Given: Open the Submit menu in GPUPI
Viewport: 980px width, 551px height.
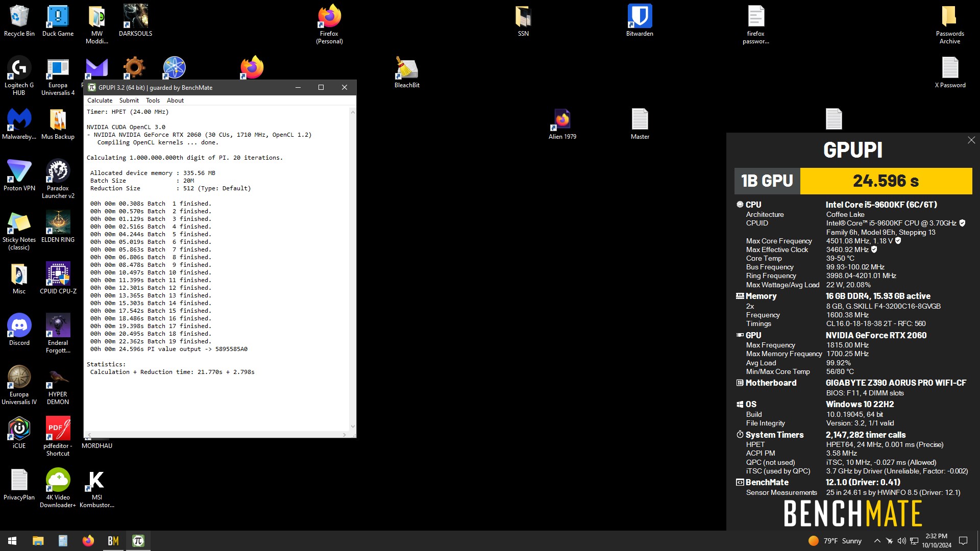Looking at the screenshot, I should [129, 101].
